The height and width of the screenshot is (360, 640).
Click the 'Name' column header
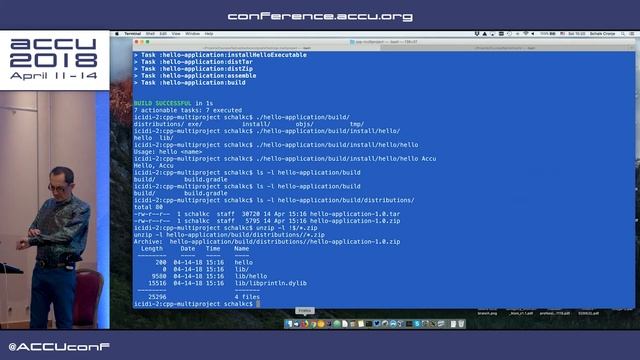click(242, 249)
